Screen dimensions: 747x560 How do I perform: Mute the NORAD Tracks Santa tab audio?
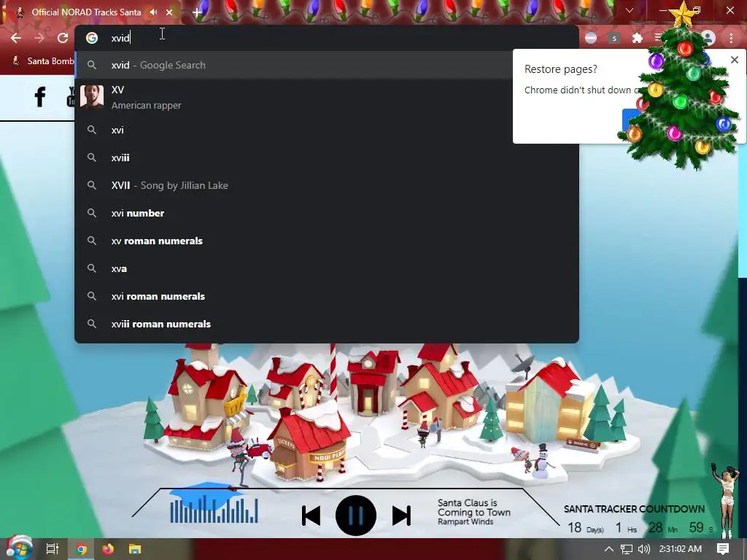(153, 12)
